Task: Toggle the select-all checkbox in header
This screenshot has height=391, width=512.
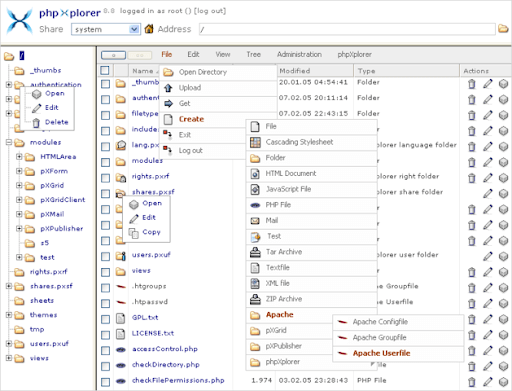Action: (x=105, y=70)
